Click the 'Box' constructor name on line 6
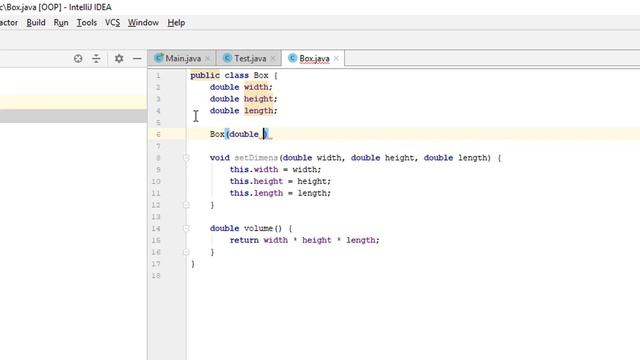Screen dimensions: 640x360 click(x=217, y=134)
